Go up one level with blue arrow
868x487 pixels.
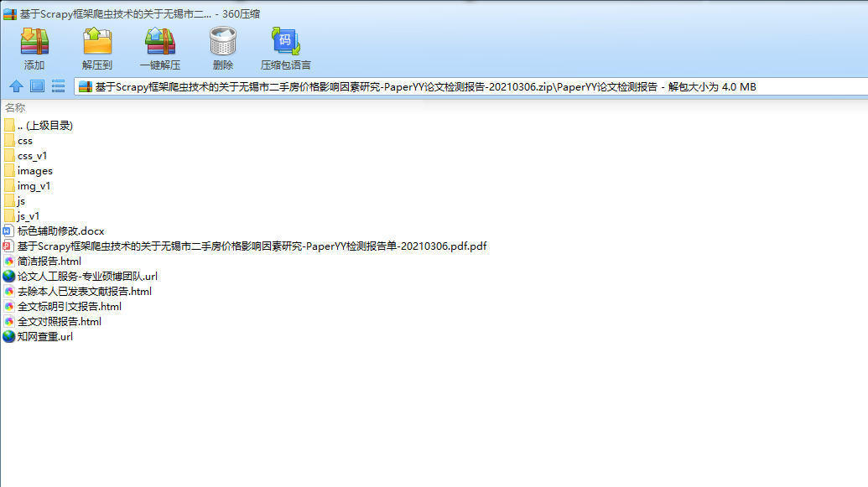[16, 86]
